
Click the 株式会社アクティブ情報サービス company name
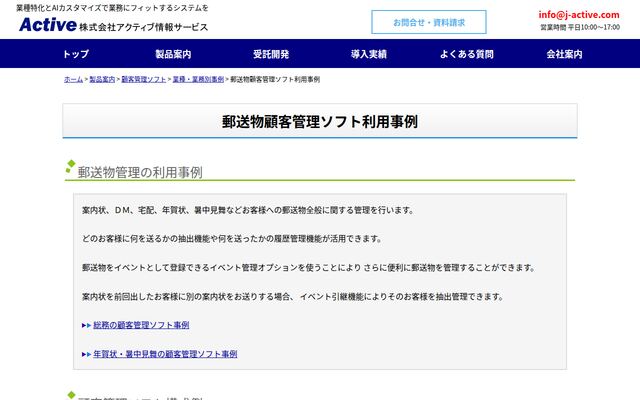click(143, 27)
